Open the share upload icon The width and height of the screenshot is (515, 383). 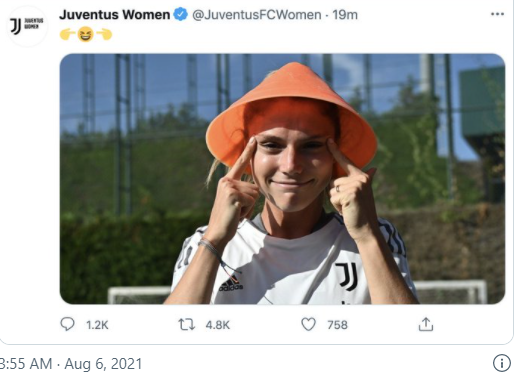(x=426, y=324)
